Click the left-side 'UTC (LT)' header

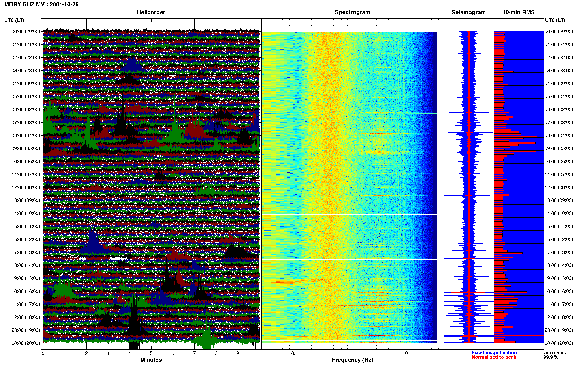(x=14, y=20)
